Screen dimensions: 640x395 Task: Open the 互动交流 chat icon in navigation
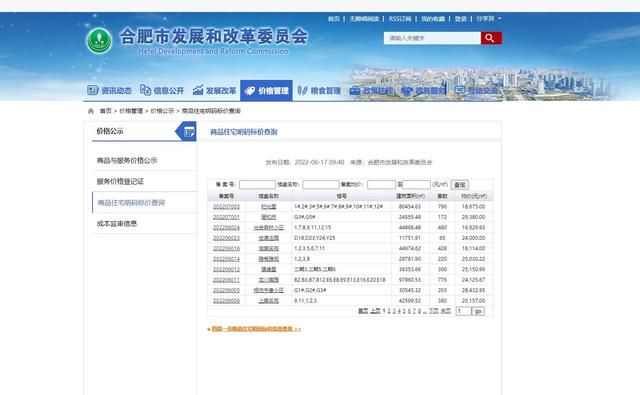(x=460, y=90)
